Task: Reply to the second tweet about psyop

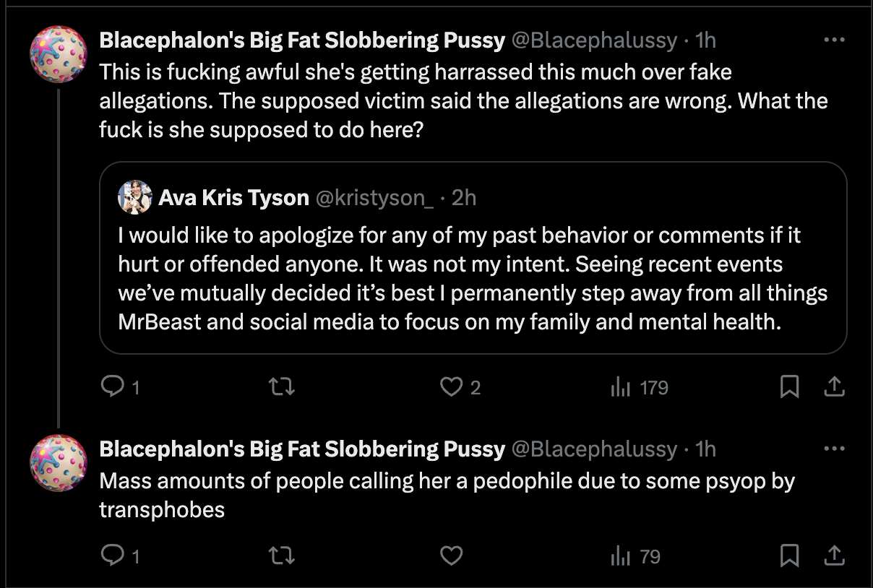Action: pyautogui.click(x=112, y=556)
